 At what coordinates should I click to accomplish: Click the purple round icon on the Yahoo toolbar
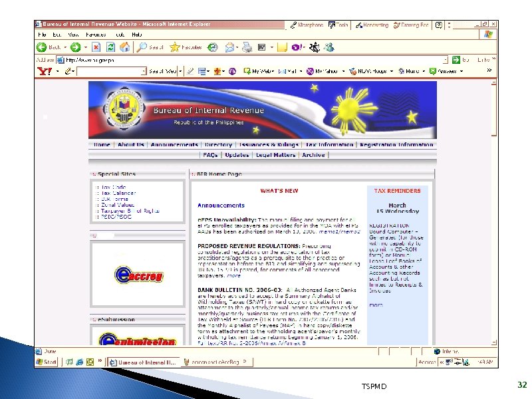pos(232,71)
